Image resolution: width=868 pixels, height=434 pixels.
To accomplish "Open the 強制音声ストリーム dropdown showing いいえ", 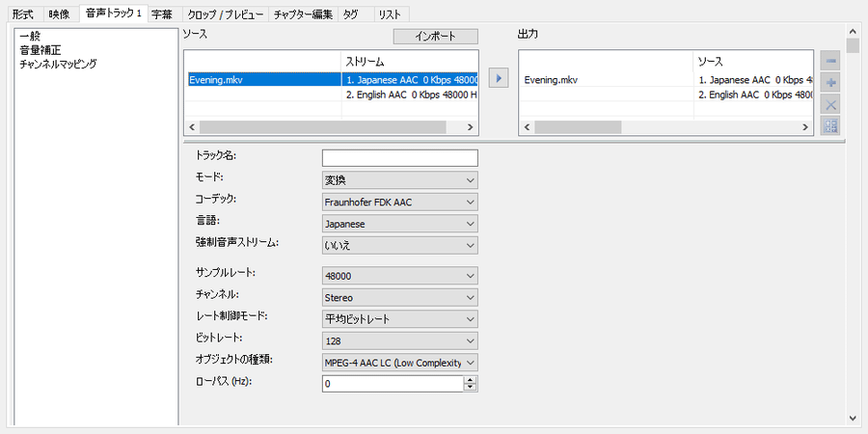I will pyautogui.click(x=399, y=245).
